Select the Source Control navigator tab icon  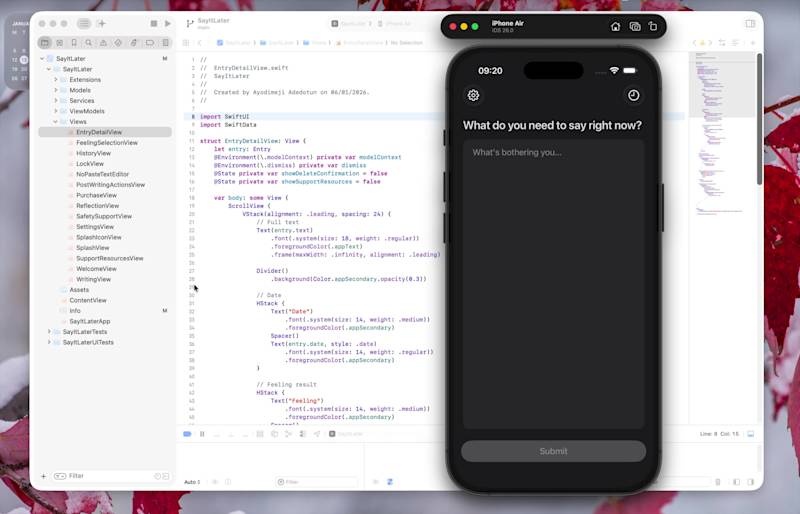coord(60,43)
